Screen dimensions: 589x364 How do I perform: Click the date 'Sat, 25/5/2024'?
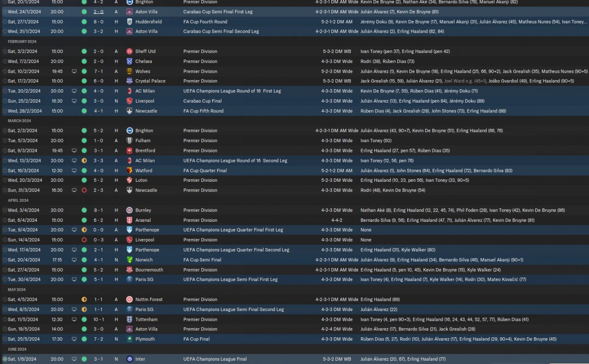tap(23, 339)
